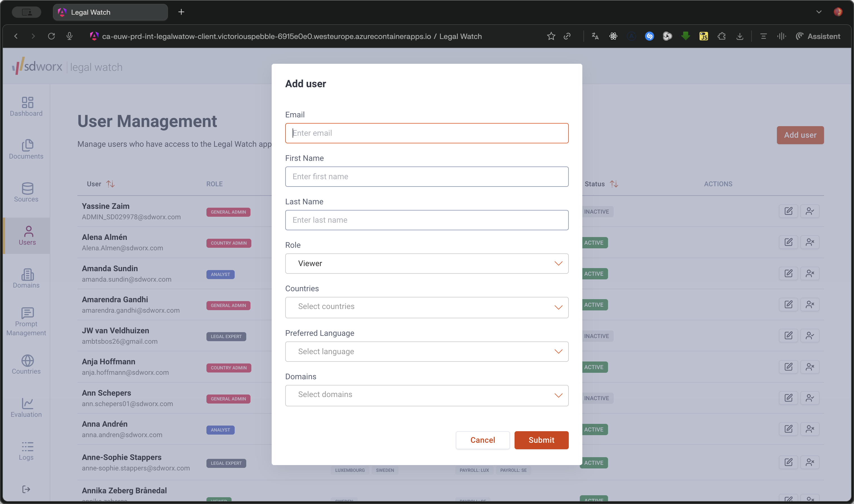The image size is (854, 504).
Task: Click JW van Veldhuizen's LEGAL EXPERT badge
Action: 226,337
